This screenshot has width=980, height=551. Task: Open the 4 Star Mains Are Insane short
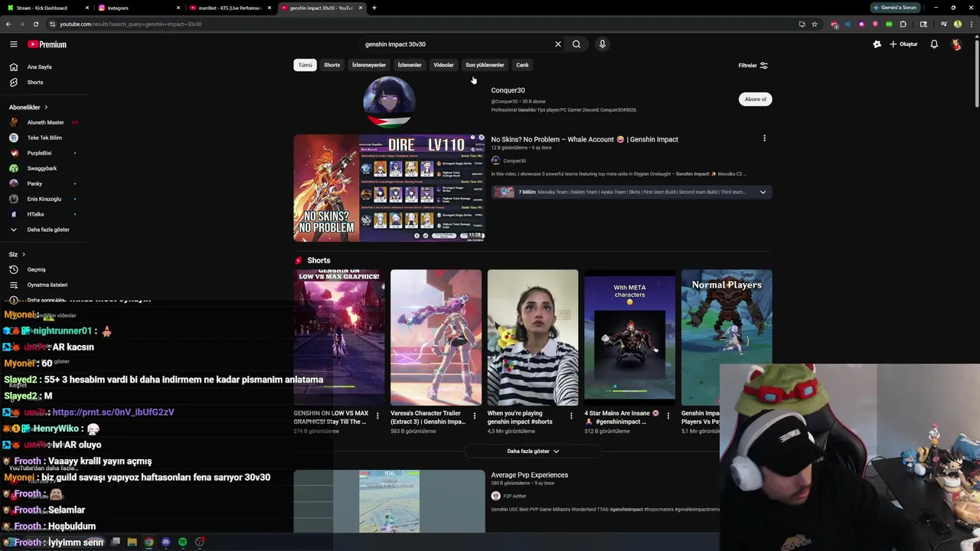[x=629, y=337]
